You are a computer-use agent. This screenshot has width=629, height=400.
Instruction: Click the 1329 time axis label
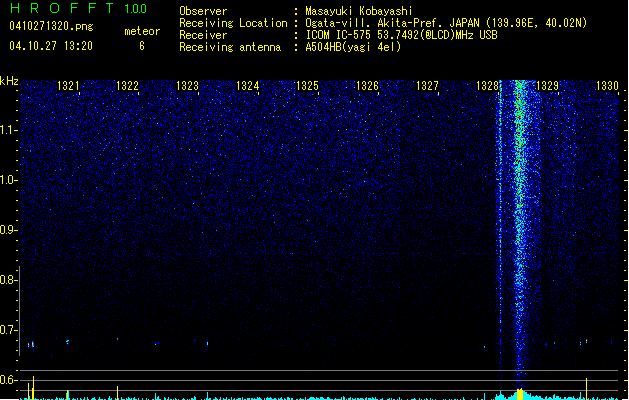click(x=547, y=86)
